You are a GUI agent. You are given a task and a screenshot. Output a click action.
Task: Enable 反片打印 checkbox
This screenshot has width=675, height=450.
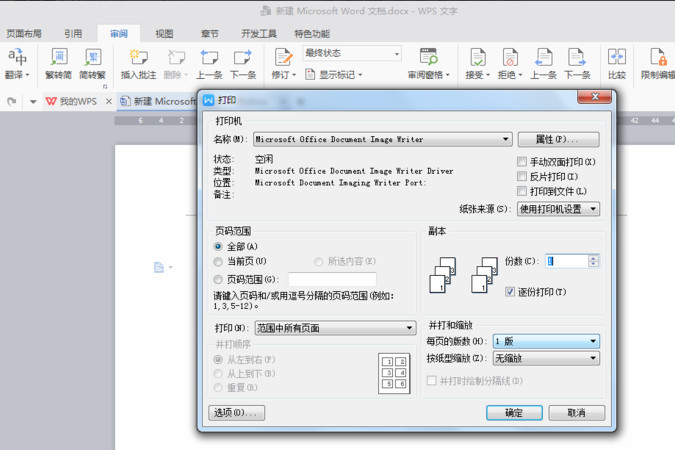[x=522, y=176]
